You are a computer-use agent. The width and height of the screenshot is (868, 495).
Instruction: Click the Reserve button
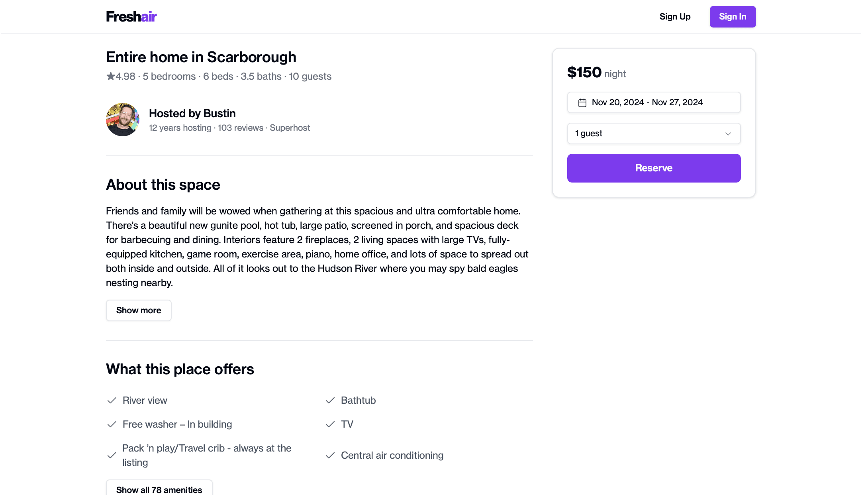[x=654, y=168]
